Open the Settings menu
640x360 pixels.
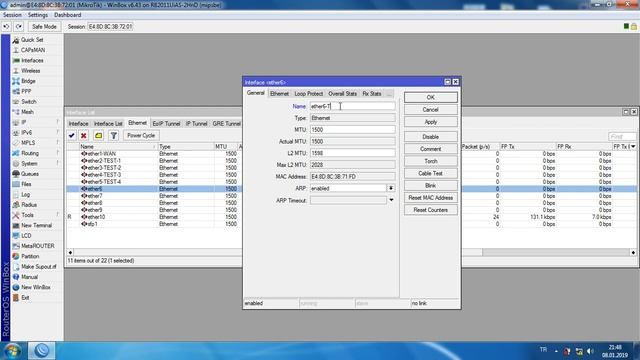(x=38, y=15)
